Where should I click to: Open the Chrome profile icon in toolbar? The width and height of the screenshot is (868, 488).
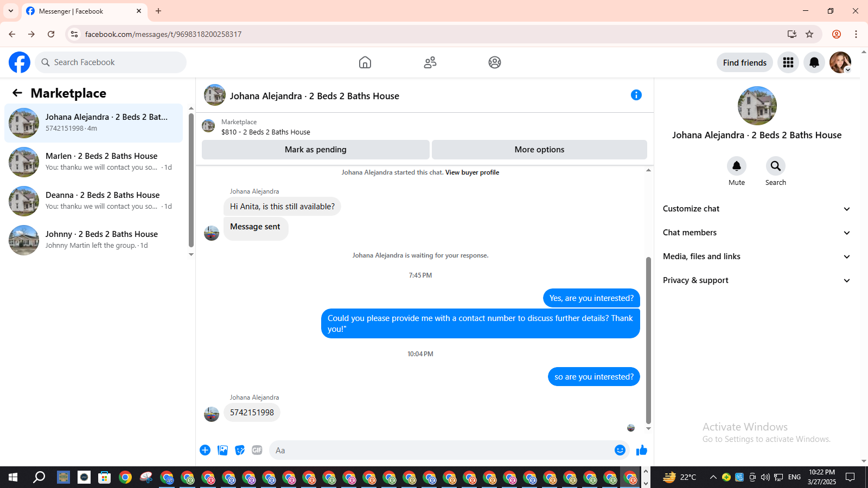pos(837,34)
